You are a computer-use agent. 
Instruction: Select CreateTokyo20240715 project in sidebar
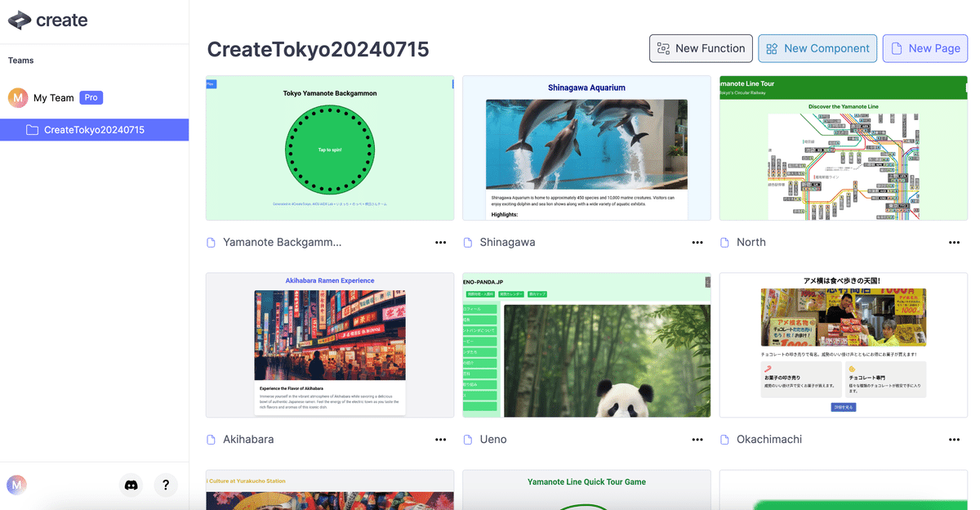point(94,130)
